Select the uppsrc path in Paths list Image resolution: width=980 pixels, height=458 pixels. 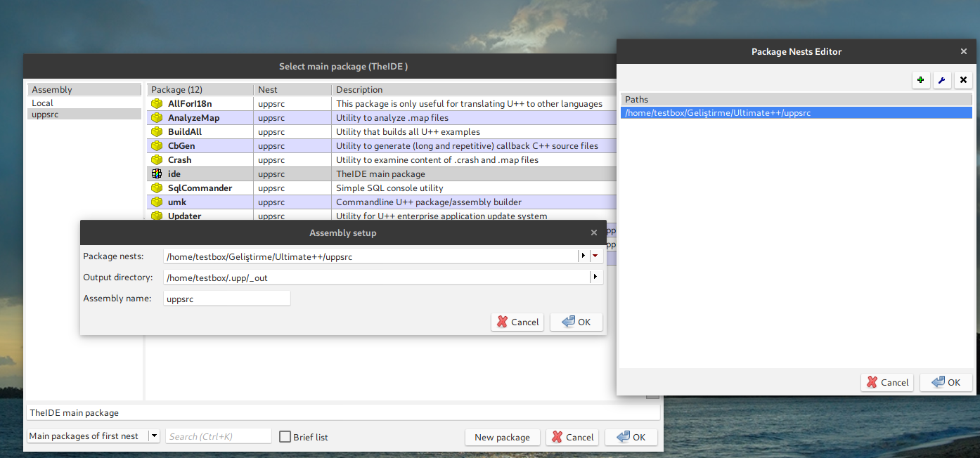(x=796, y=112)
